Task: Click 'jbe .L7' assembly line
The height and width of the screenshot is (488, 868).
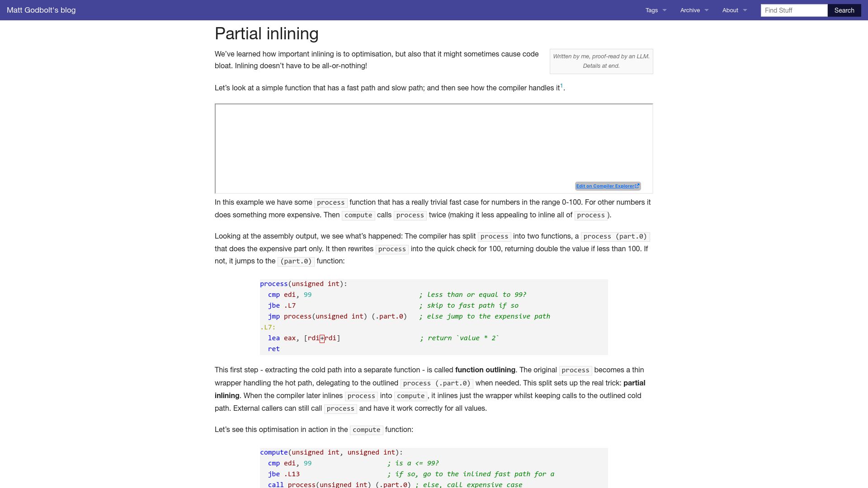Action: 282,305
